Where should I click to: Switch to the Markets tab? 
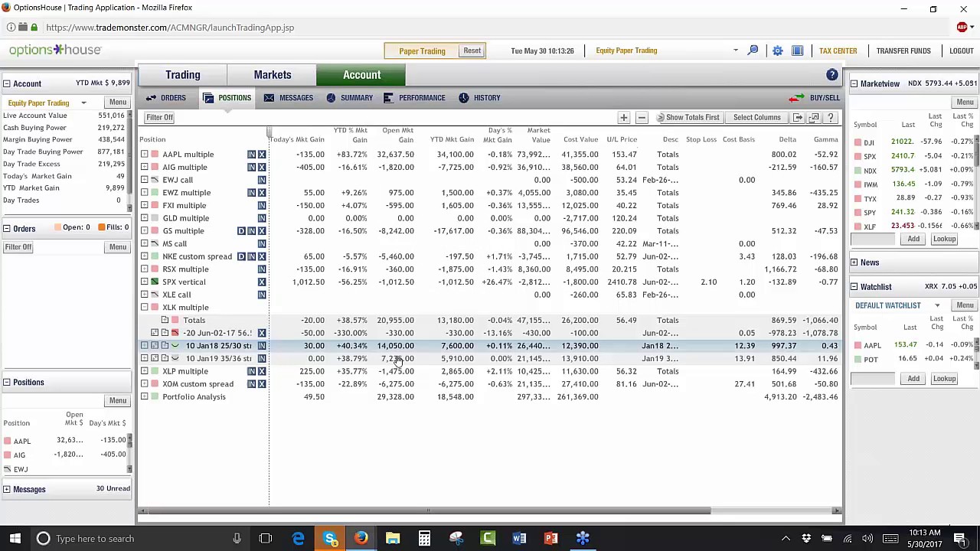(273, 75)
